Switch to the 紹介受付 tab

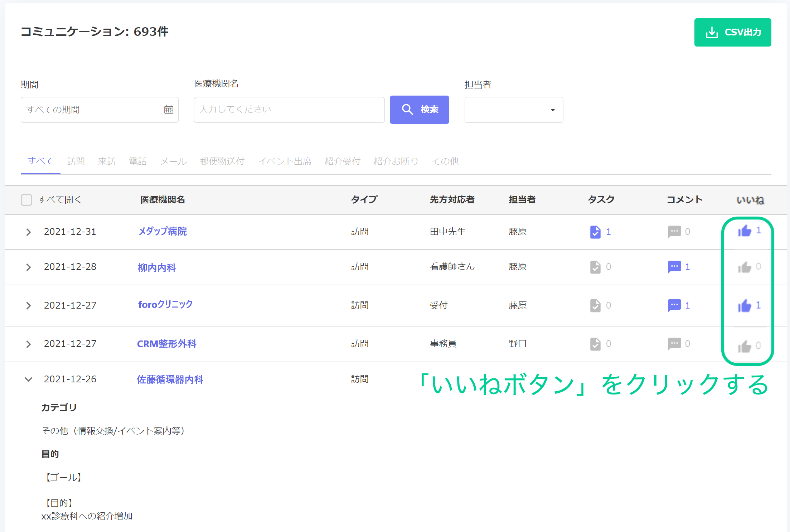[x=343, y=161]
